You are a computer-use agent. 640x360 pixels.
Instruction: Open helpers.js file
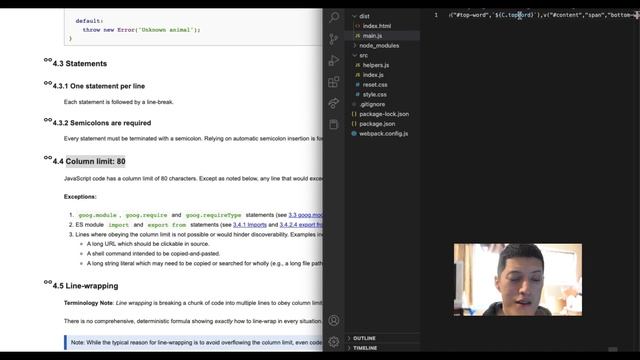point(376,65)
